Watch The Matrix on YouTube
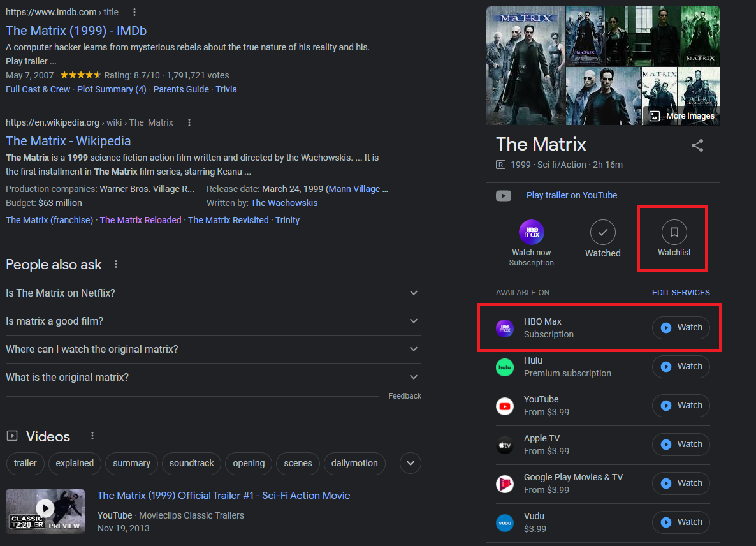The height and width of the screenshot is (546, 756). pos(681,406)
